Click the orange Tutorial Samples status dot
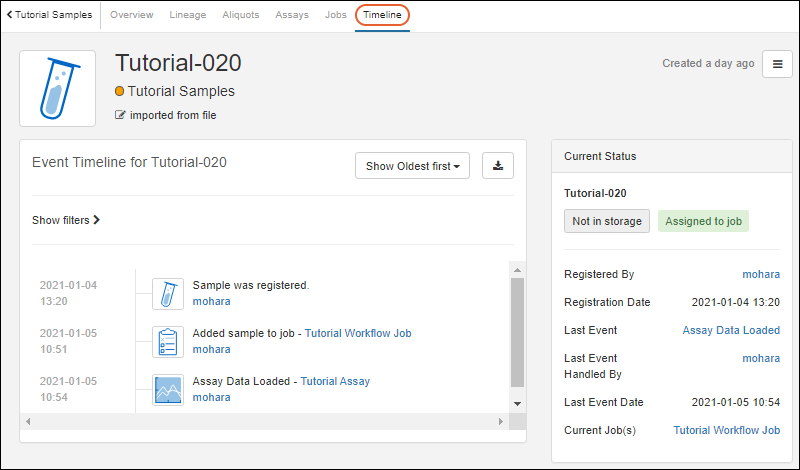Screen dimensions: 800x470 [x=120, y=91]
